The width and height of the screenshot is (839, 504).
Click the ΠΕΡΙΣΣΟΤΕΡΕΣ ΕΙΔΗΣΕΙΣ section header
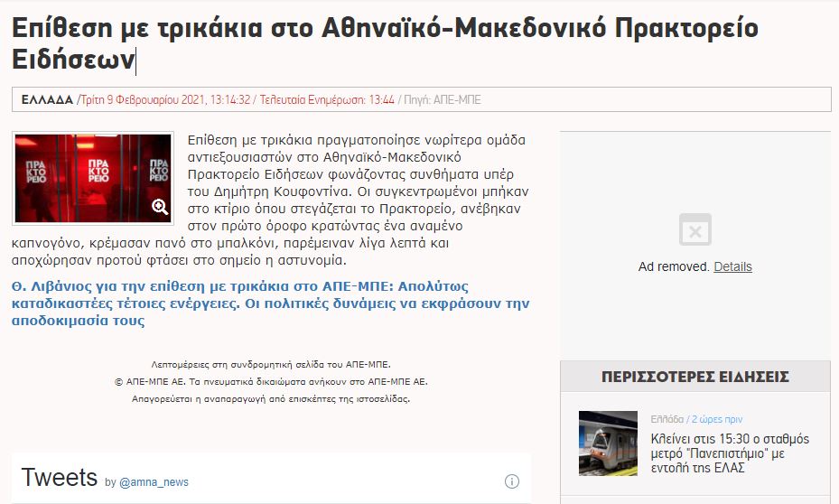click(x=695, y=377)
